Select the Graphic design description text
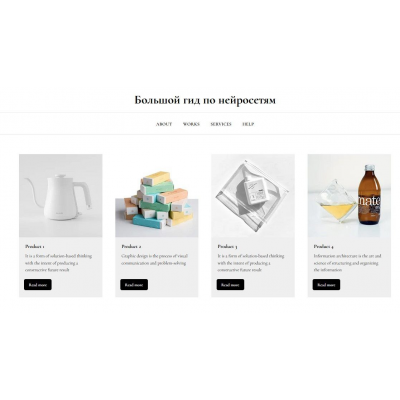The width and height of the screenshot is (400, 400). click(x=154, y=260)
